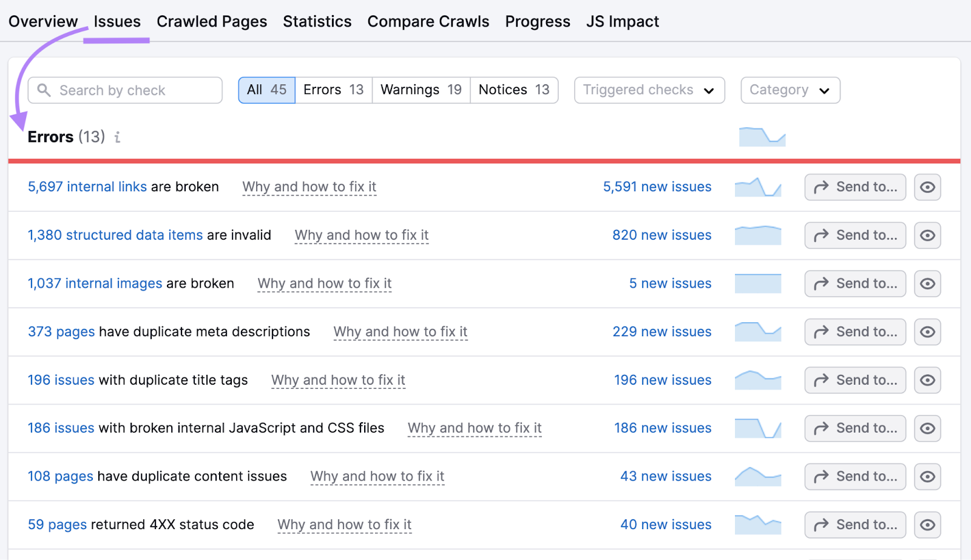The height and width of the screenshot is (560, 971).
Task: Open 196 issues duplicate title tags link
Action: tap(61, 380)
